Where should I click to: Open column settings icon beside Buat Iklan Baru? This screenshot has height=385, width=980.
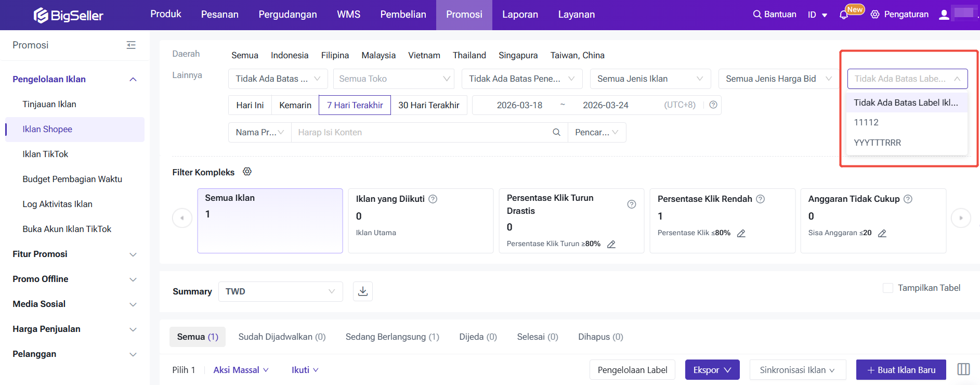click(x=963, y=369)
